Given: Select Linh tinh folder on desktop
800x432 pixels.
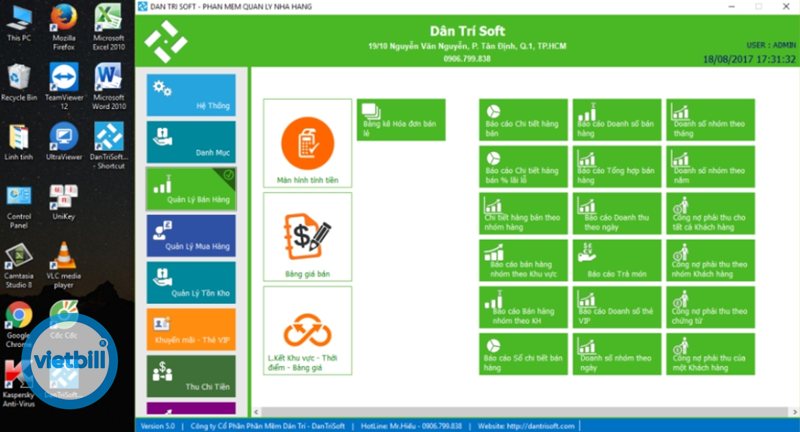Looking at the screenshot, I should pyautogui.click(x=19, y=142).
